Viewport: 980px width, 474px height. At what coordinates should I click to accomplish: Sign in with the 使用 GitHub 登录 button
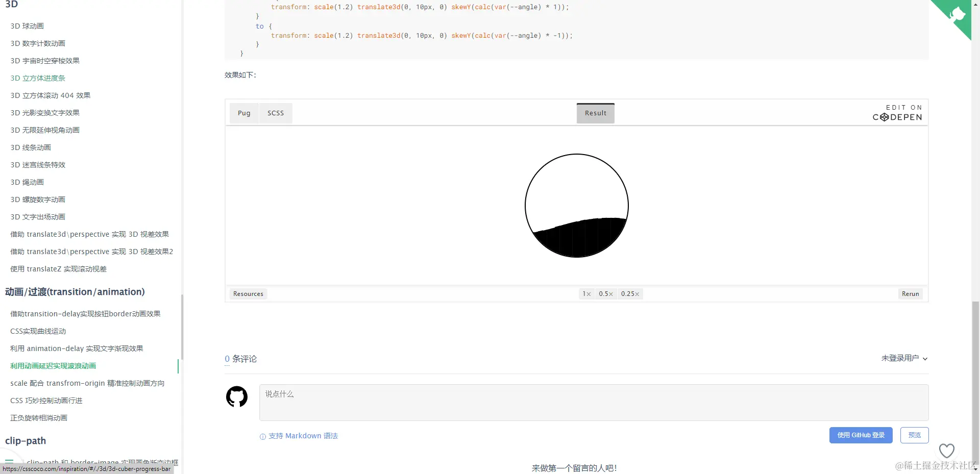coord(861,435)
